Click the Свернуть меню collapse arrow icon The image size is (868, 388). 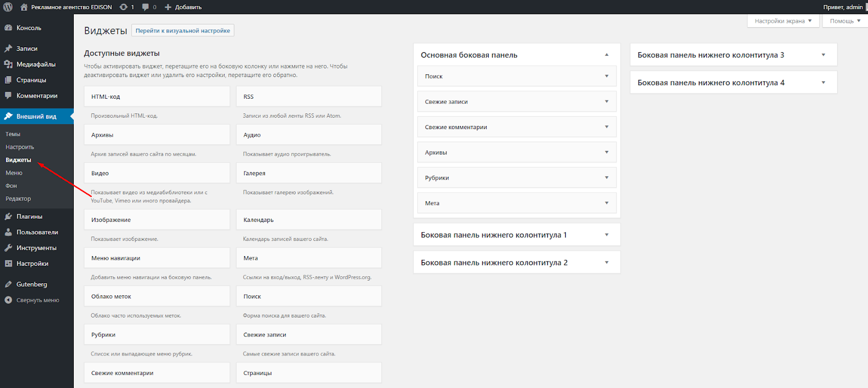click(8, 300)
